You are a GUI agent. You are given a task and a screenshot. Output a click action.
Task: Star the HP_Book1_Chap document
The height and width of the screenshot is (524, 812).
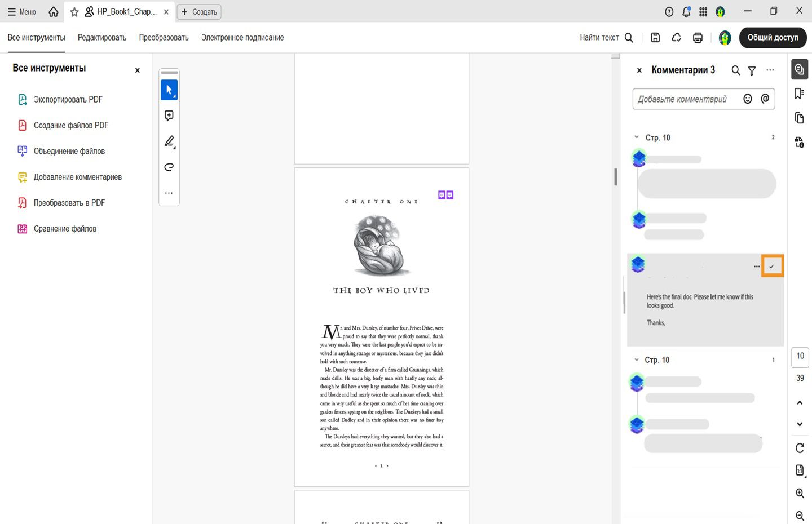[x=74, y=12]
